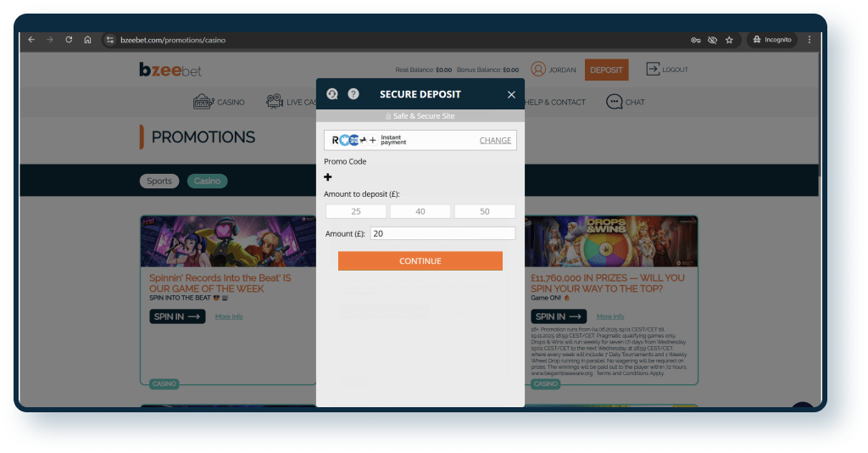This screenshot has height=453, width=868.
Task: Click CHANGE to switch payment method
Action: pyautogui.click(x=495, y=141)
